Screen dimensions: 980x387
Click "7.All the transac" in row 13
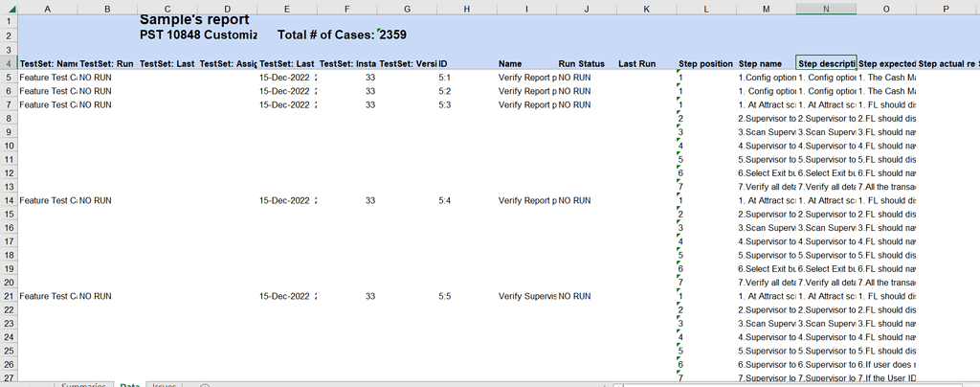[x=886, y=186]
